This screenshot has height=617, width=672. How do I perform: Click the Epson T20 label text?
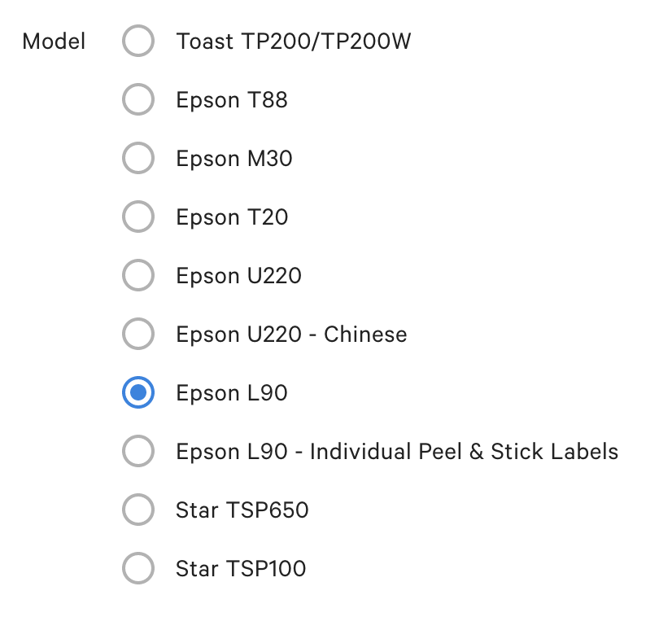[x=232, y=217]
